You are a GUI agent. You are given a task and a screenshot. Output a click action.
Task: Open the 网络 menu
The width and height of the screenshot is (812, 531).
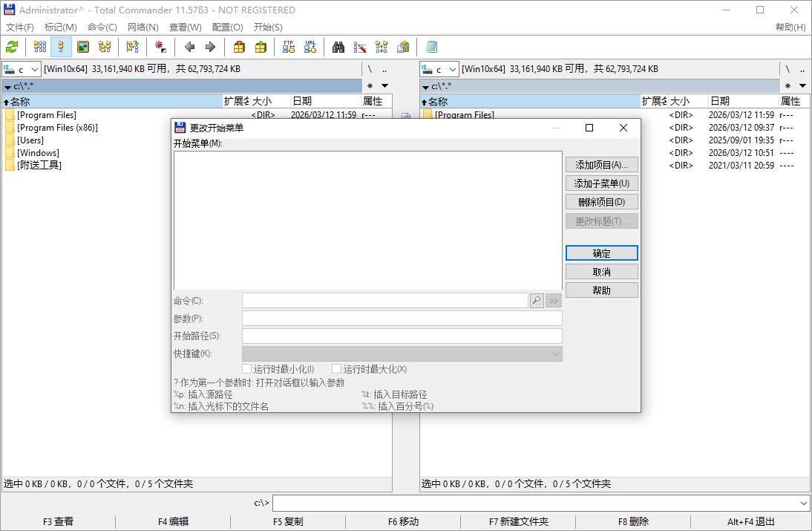(x=143, y=27)
